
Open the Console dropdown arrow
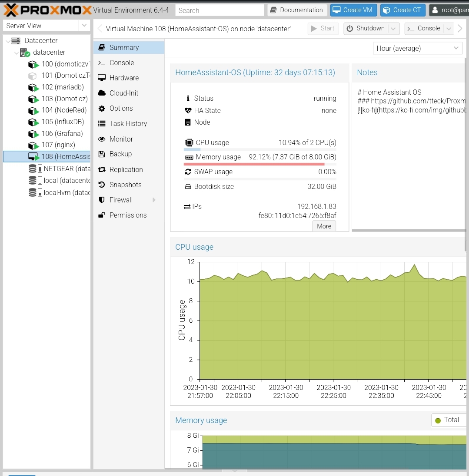click(449, 29)
